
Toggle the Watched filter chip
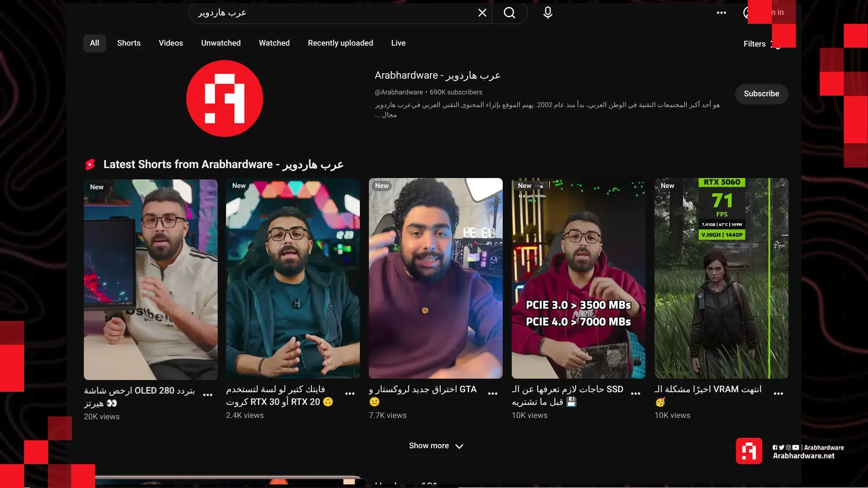click(274, 43)
